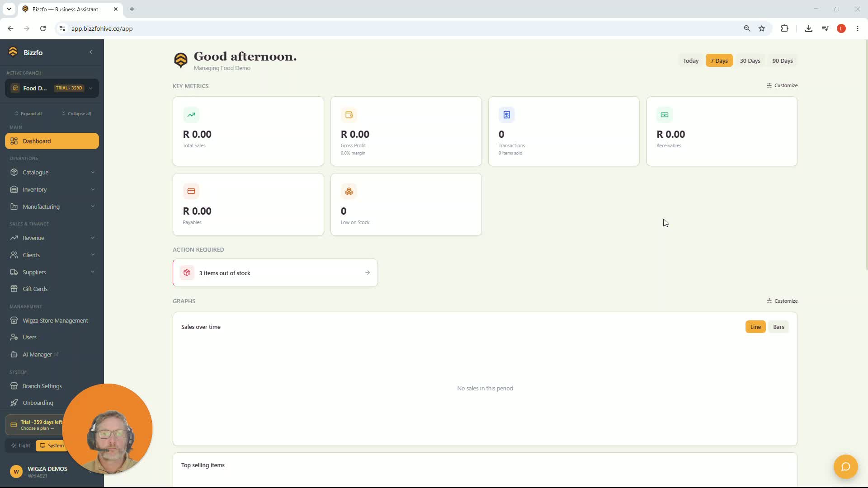Screen dimensions: 868x488
Task: Collapse the sidebar with the arrow icon
Action: (91, 52)
